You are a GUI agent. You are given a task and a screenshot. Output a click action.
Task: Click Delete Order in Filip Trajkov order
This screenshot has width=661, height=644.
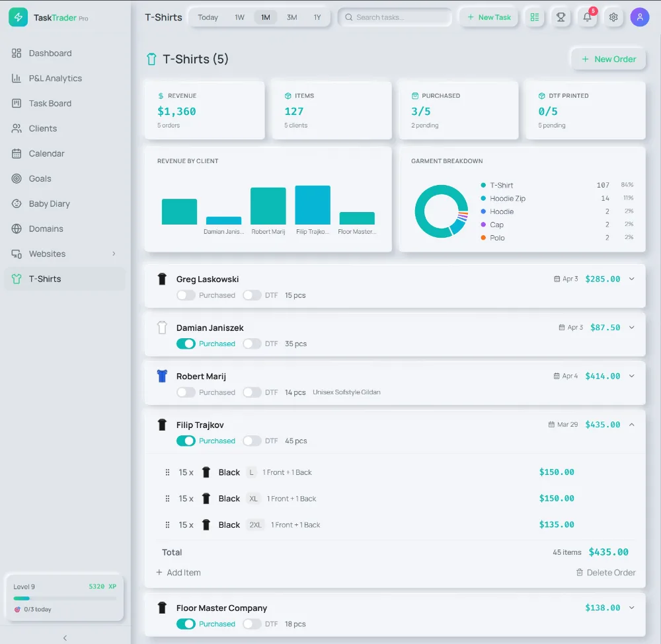point(605,573)
